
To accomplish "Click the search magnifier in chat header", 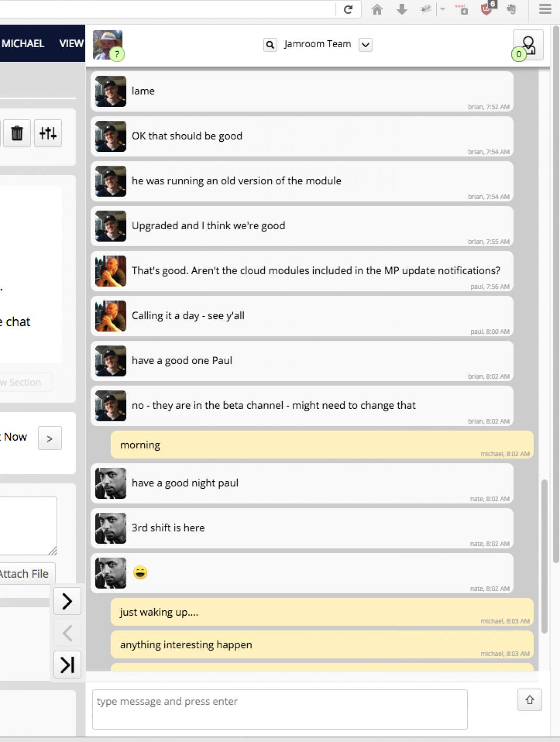I will point(270,45).
